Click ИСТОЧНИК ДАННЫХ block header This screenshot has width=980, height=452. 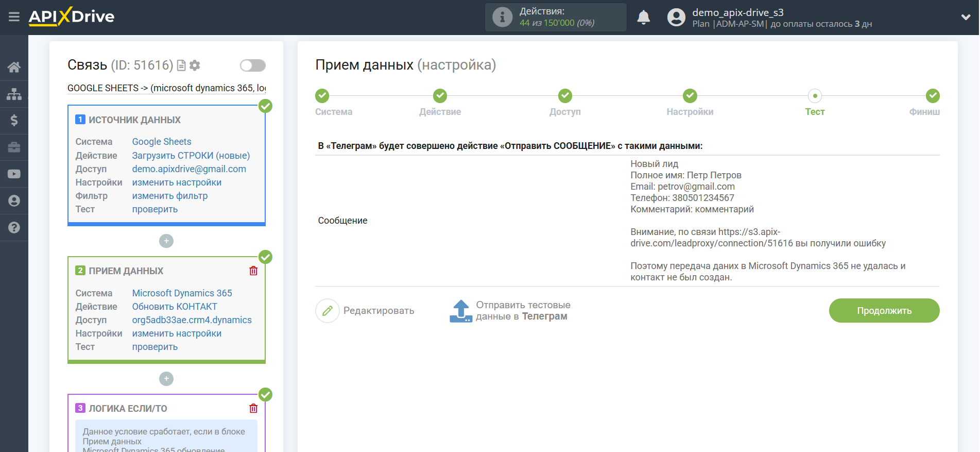pos(134,120)
